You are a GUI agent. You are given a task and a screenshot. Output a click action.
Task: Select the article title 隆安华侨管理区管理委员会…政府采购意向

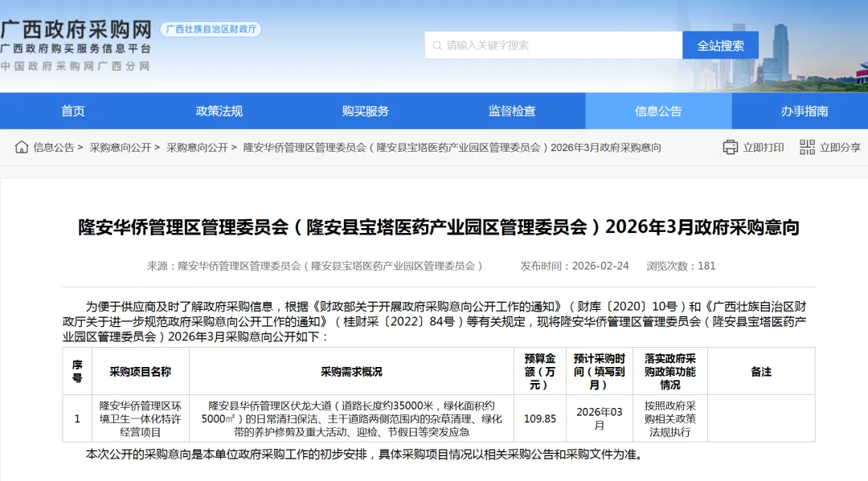click(439, 227)
